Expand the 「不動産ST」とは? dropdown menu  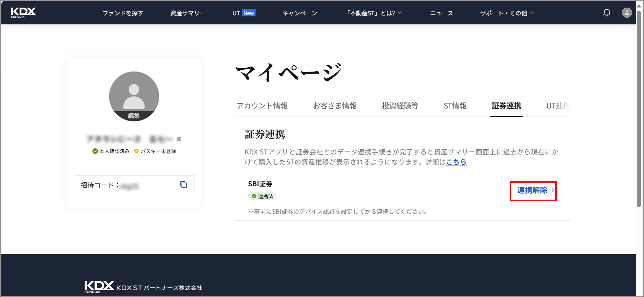point(374,13)
